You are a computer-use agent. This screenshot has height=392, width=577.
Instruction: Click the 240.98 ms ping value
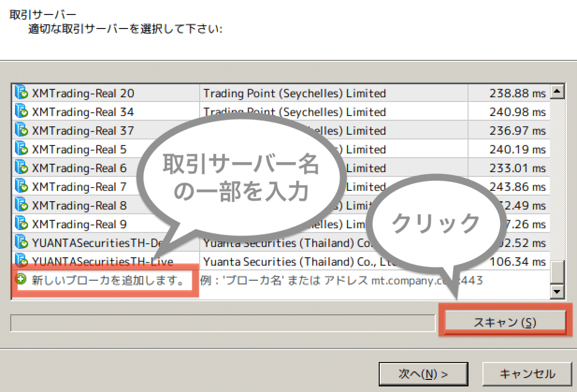coord(518,112)
